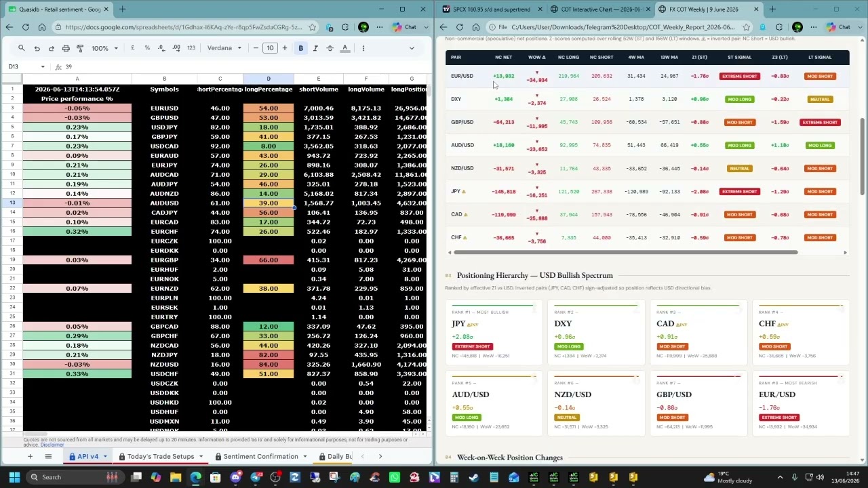Increase decimal places in Sheets toolbar
This screenshot has width=868, height=488.
(176, 48)
